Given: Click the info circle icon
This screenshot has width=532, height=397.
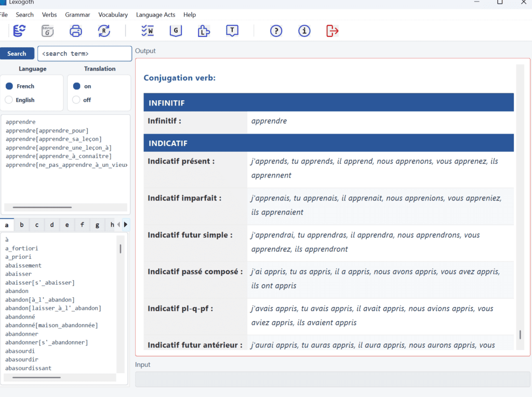Looking at the screenshot, I should pos(304,31).
